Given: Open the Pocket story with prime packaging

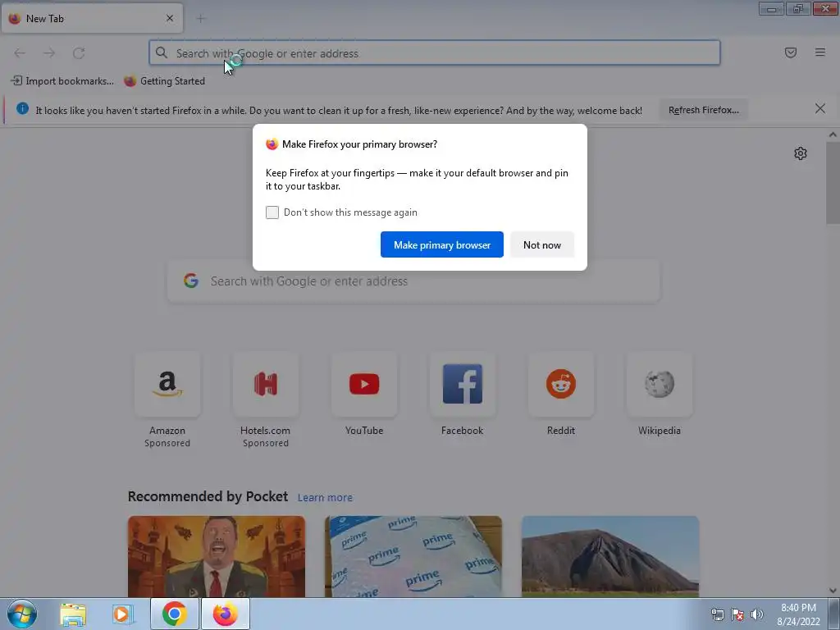Looking at the screenshot, I should 413,557.
